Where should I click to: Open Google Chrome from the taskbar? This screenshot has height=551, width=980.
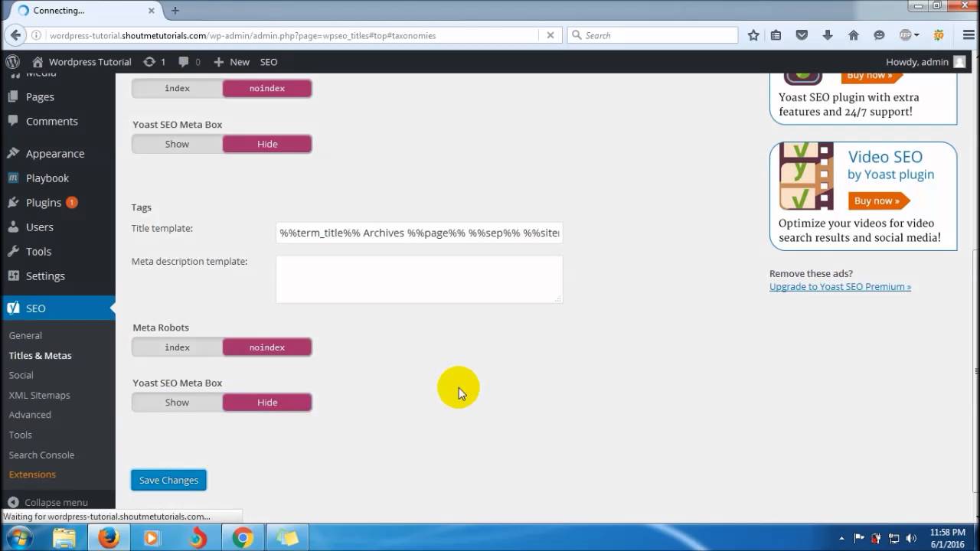tap(243, 538)
